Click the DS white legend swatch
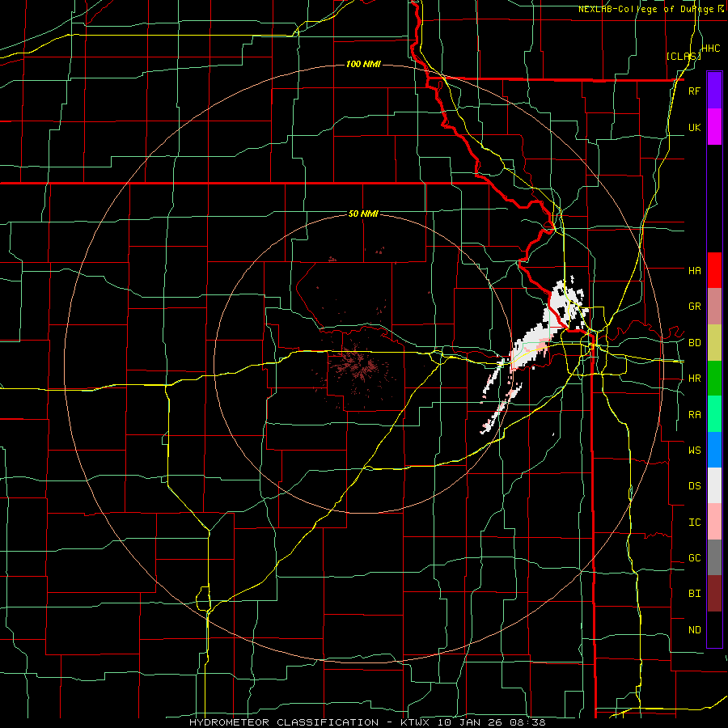The height and width of the screenshot is (728, 728). point(714,485)
